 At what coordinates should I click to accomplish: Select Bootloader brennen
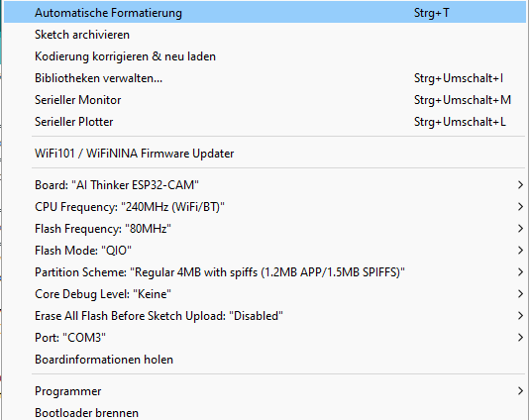264,412
